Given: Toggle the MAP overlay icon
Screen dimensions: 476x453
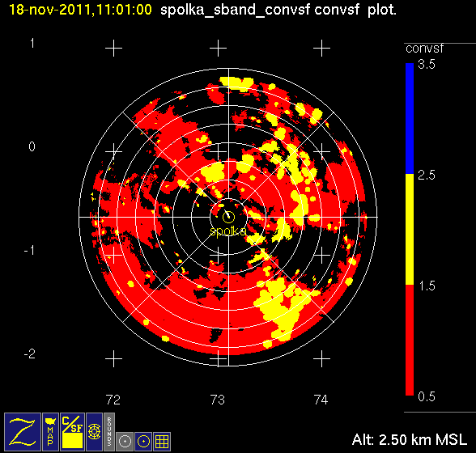Looking at the screenshot, I should coord(50,432).
